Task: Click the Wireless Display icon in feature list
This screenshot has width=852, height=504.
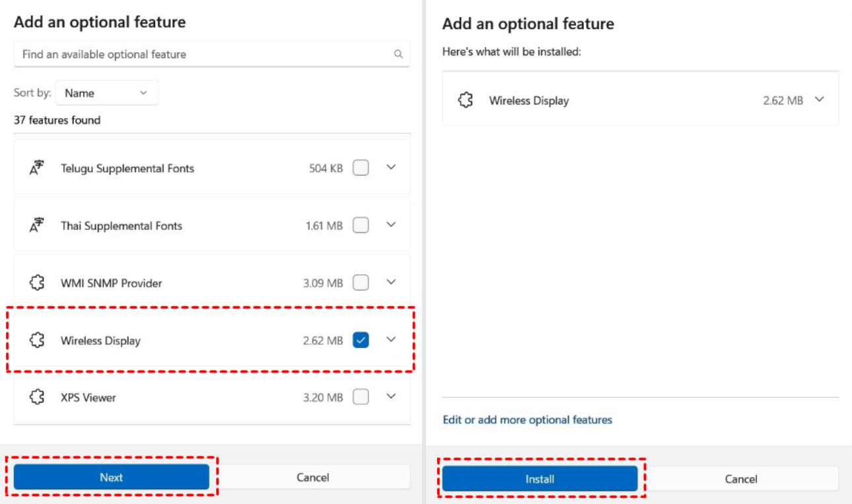Action: point(37,340)
